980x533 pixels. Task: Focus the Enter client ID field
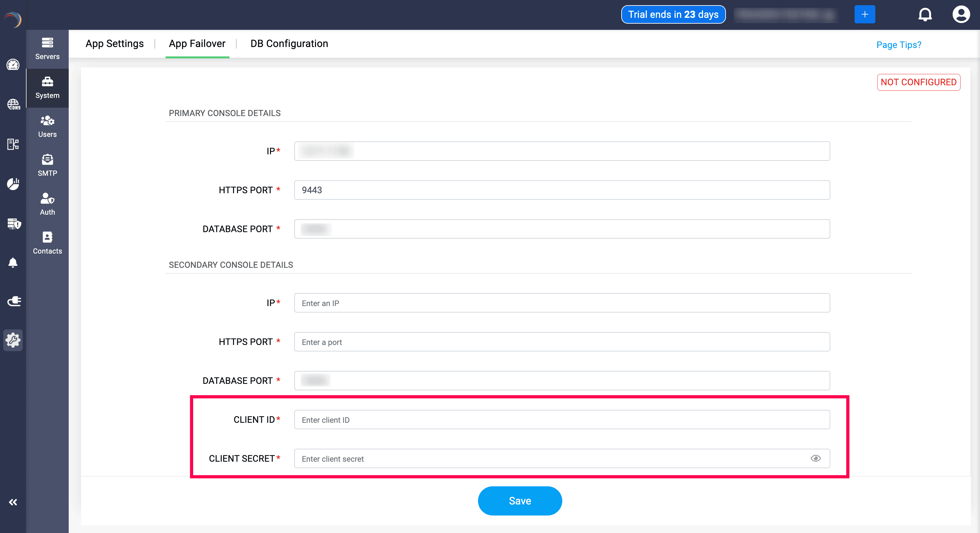(562, 420)
